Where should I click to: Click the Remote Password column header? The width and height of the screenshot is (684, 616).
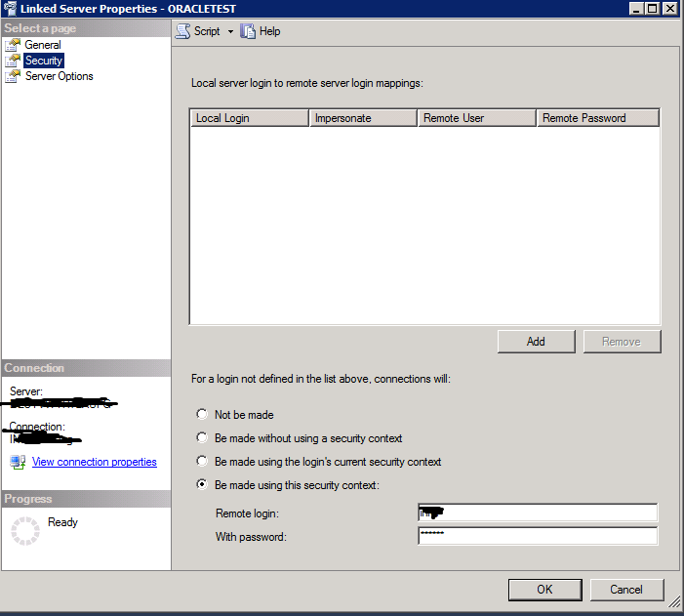pos(598,118)
